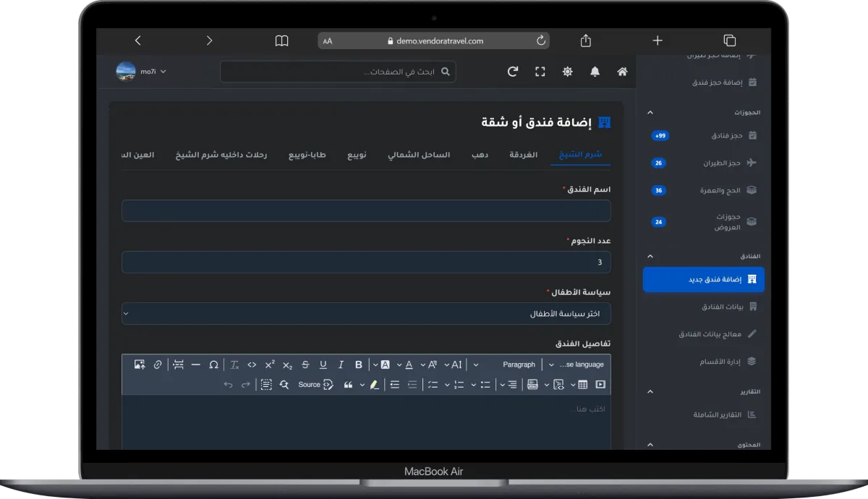The width and height of the screenshot is (868, 499).
Task: Switch to the الغردقة tab
Action: point(524,155)
